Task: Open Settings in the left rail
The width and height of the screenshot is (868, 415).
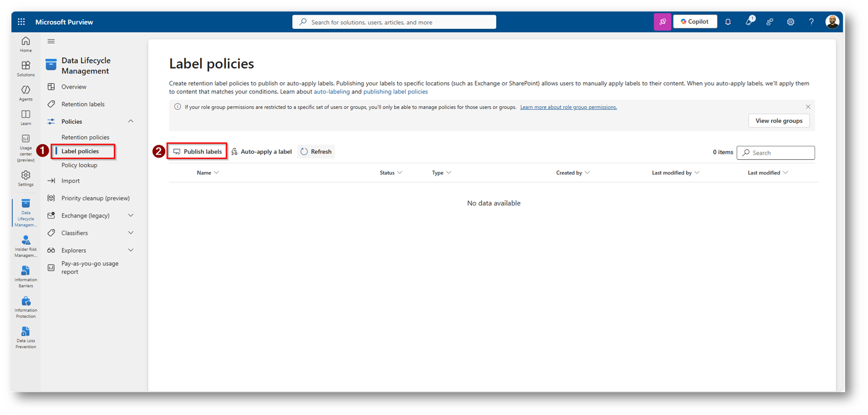Action: pos(26,178)
